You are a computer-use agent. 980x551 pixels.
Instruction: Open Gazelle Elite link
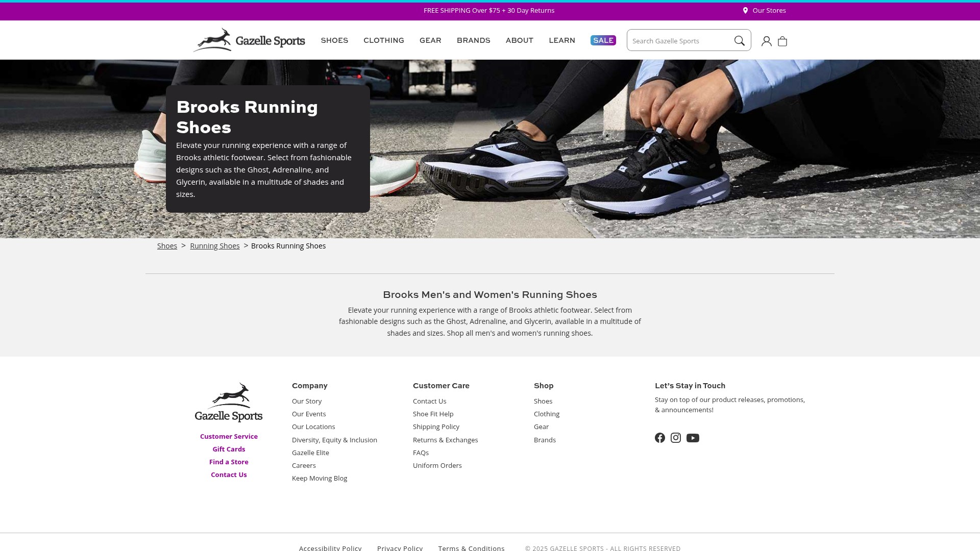coord(310,453)
